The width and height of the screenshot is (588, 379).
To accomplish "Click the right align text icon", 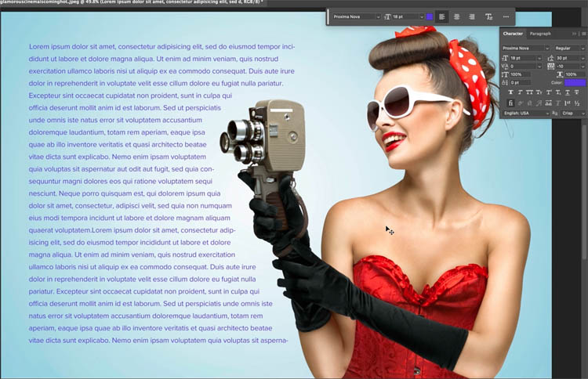I will pos(471,16).
